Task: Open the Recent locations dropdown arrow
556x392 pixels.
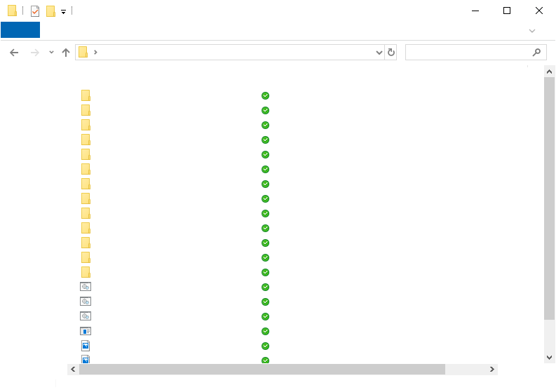Action: click(x=51, y=53)
